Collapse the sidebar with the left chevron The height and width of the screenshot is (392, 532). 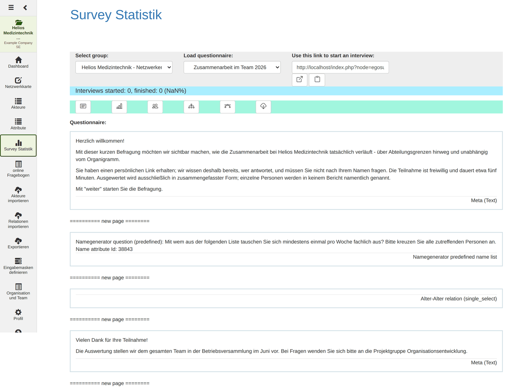[25, 7]
